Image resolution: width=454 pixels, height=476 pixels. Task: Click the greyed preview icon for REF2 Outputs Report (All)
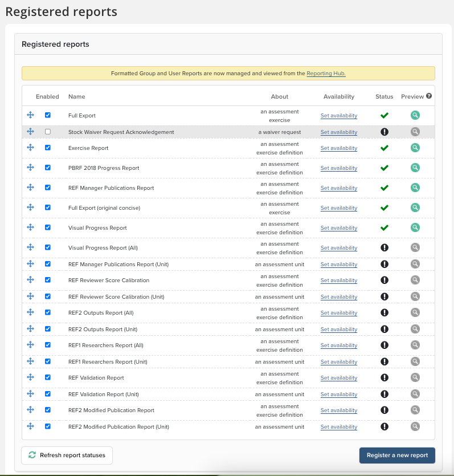pos(415,312)
